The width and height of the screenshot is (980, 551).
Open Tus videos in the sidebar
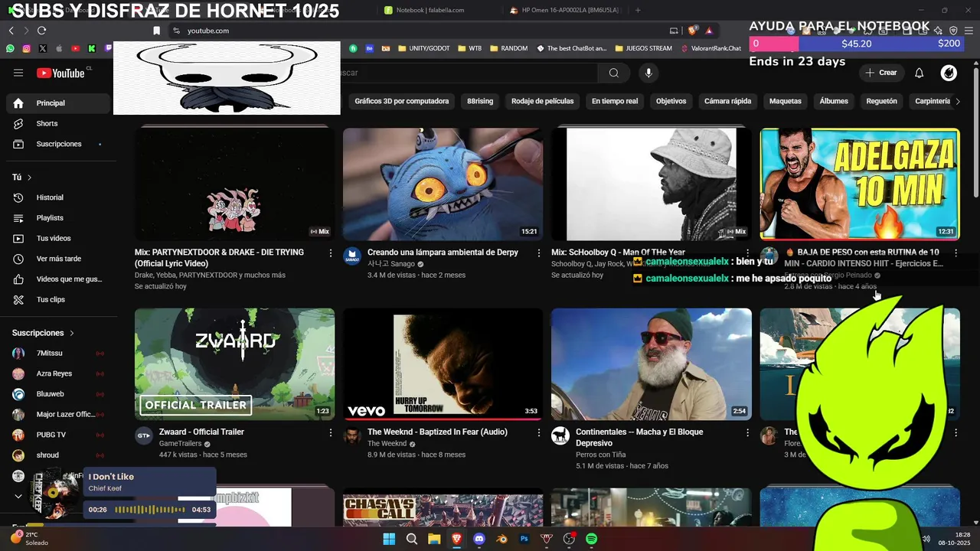click(x=59, y=238)
